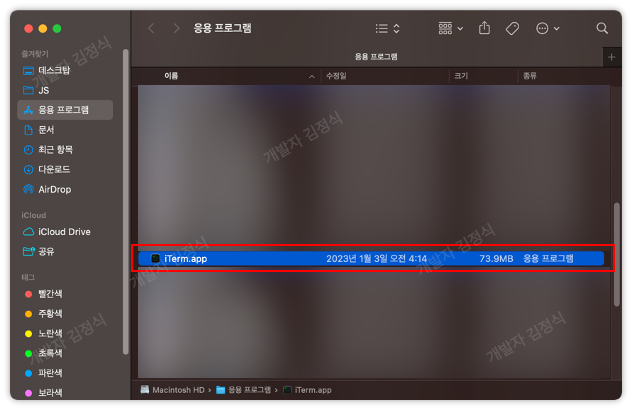The height and width of the screenshot is (410, 632).
Task: Open 문서 in the sidebar
Action: [65, 130]
